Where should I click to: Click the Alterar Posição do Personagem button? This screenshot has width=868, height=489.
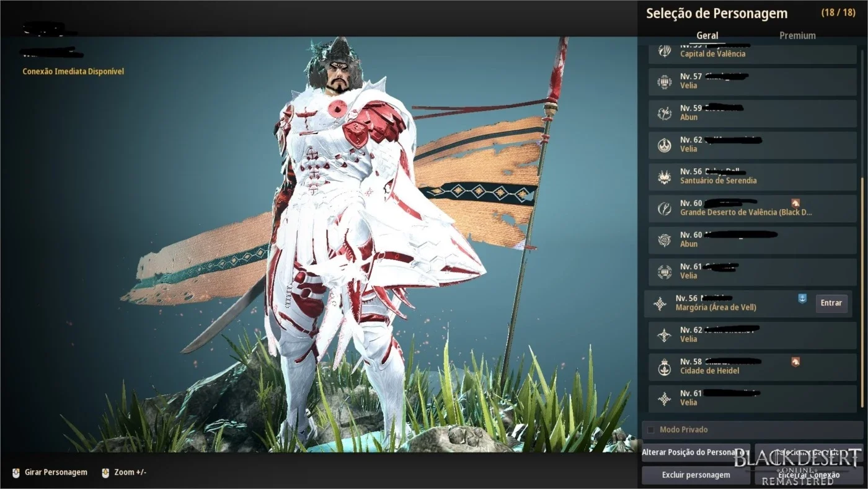click(696, 452)
